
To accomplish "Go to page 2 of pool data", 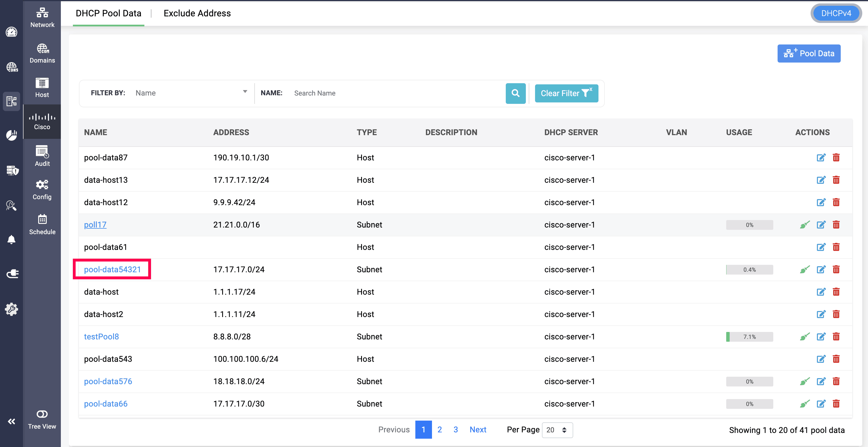I will 439,429.
